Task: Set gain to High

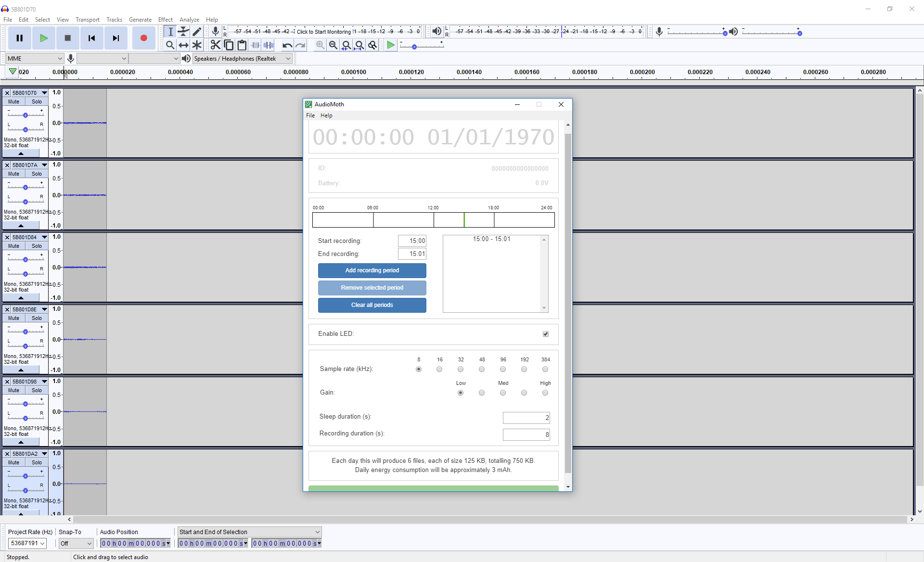Action: (x=545, y=393)
